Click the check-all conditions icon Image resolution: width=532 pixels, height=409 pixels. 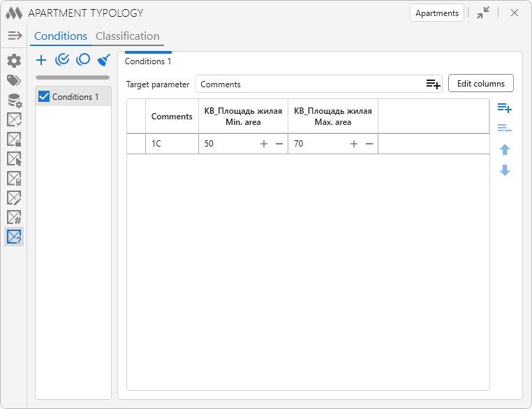[x=62, y=60]
